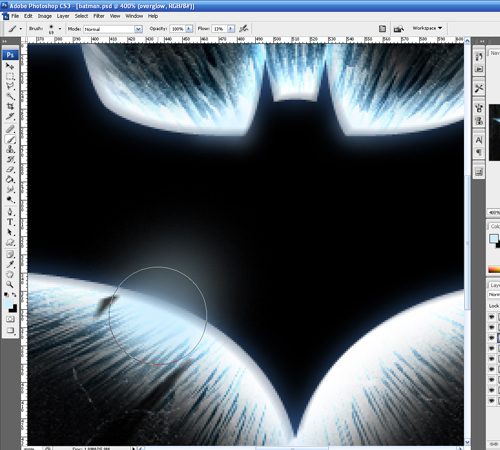500x450 pixels.
Task: Open Adobe Bridge from options bar
Action: (x=399, y=29)
